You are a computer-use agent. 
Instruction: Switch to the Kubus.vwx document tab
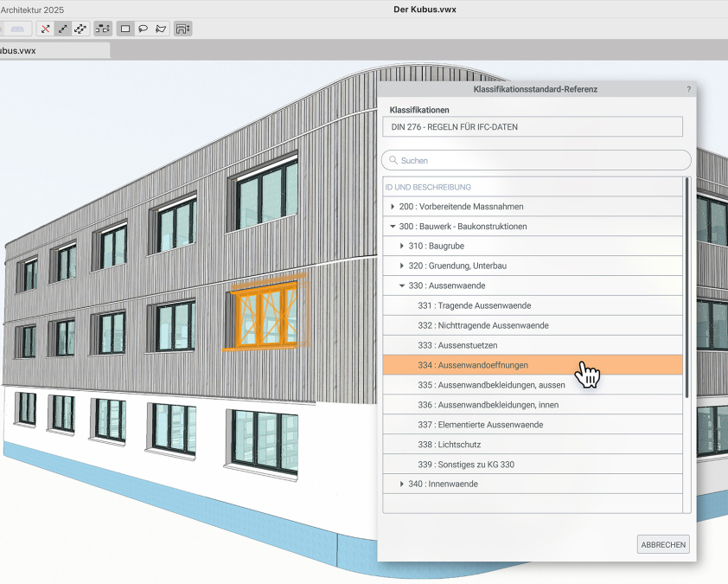click(54, 51)
